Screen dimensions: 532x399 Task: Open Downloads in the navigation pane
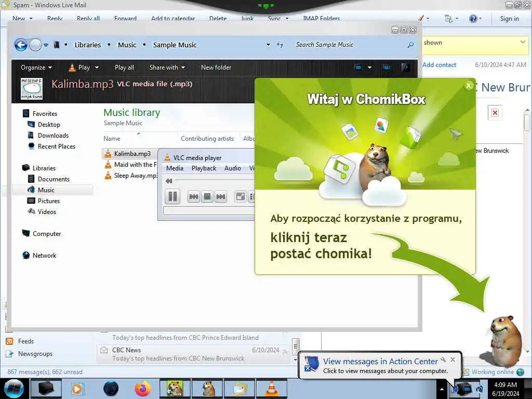click(48, 136)
